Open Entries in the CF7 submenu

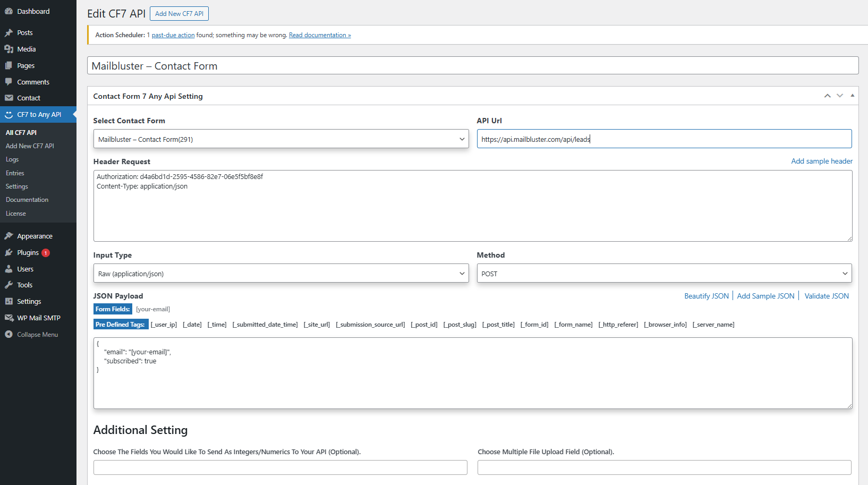tap(15, 173)
